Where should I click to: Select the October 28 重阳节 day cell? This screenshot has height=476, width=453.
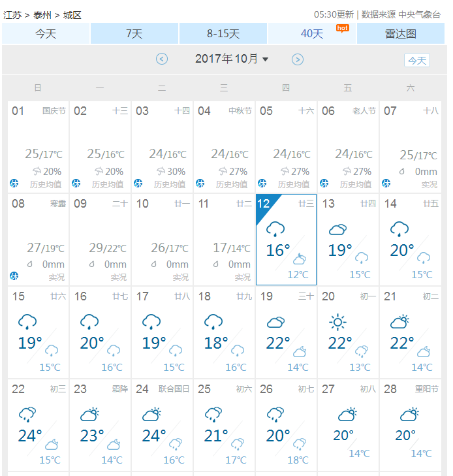pyautogui.click(x=410, y=424)
